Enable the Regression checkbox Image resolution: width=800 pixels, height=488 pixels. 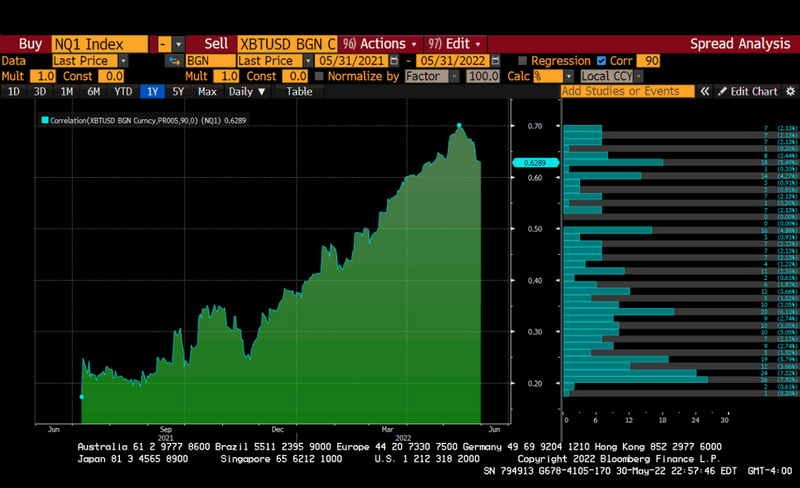[x=522, y=61]
